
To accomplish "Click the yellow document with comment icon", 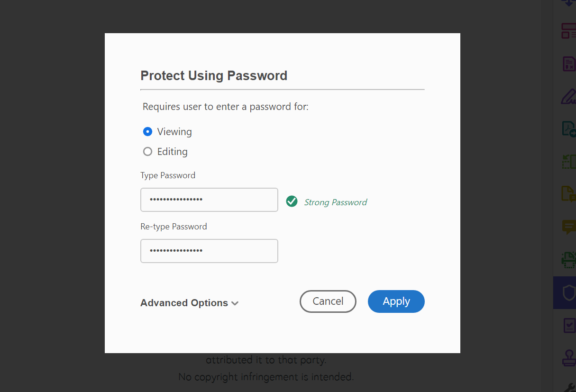I will pos(568,194).
